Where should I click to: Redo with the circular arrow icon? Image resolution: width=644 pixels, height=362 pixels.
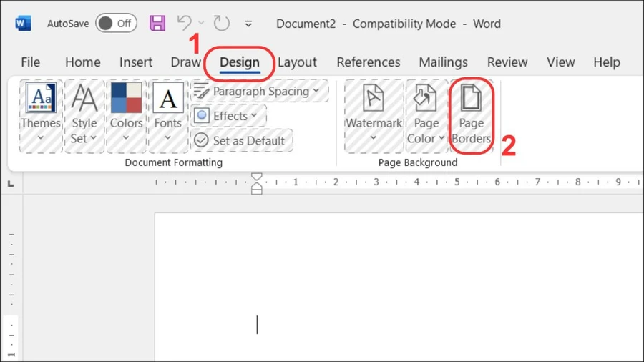coord(221,23)
